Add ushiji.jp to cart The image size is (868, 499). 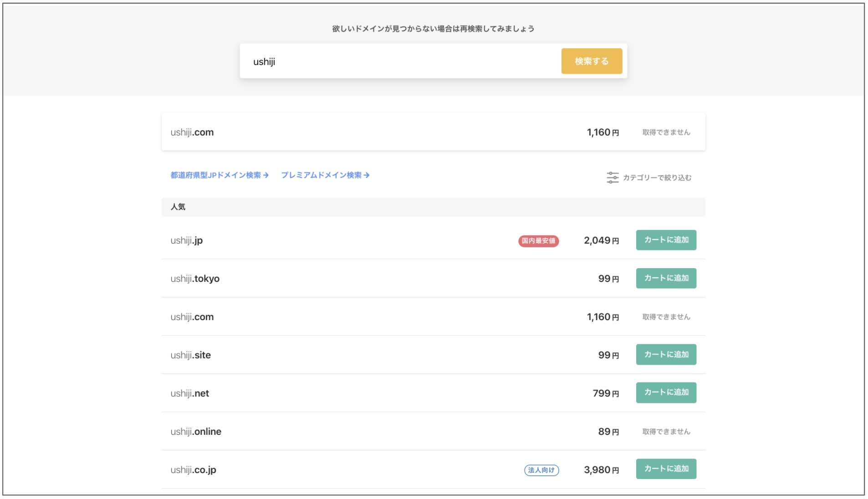[x=666, y=240]
